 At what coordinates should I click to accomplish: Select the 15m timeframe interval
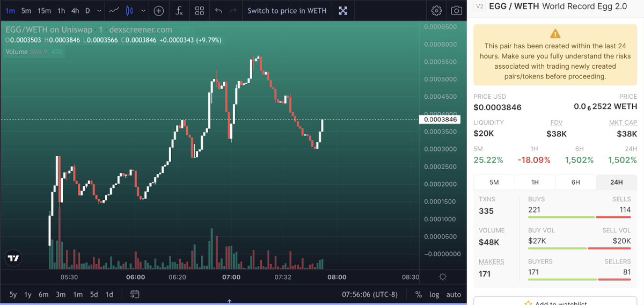point(45,10)
